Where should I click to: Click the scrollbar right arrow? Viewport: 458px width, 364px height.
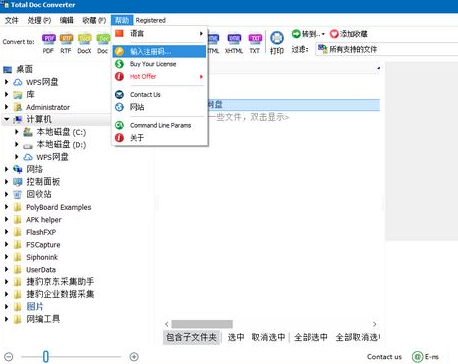(375, 324)
